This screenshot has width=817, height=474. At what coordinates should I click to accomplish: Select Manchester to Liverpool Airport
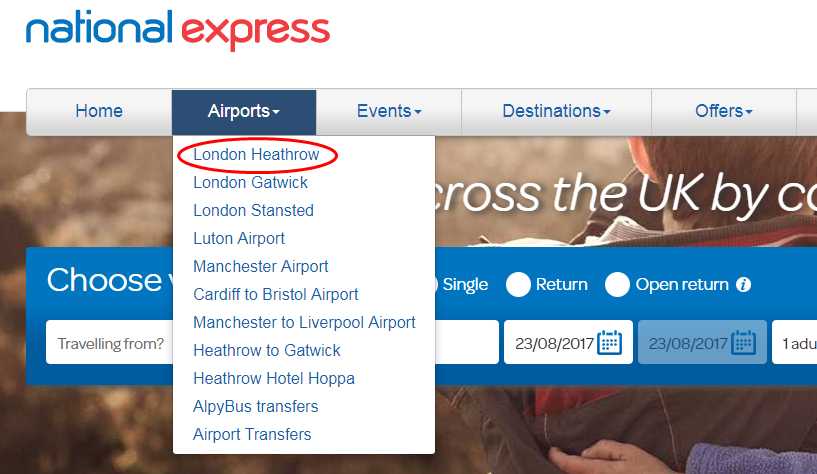[304, 322]
